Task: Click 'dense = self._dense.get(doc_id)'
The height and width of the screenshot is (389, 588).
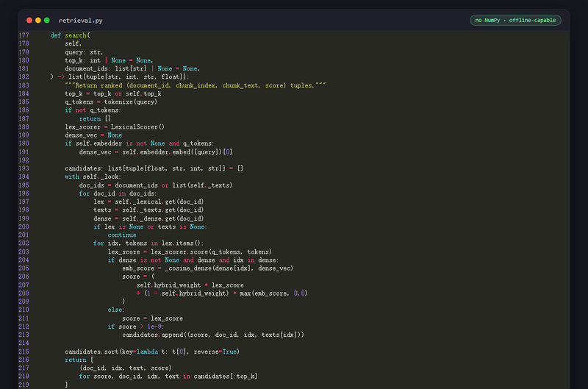Action: pos(148,218)
